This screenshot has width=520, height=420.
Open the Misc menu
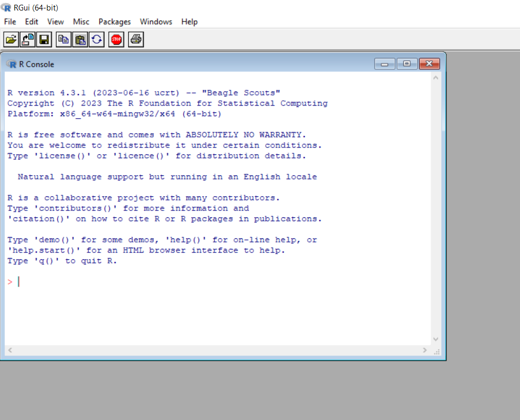(x=81, y=22)
